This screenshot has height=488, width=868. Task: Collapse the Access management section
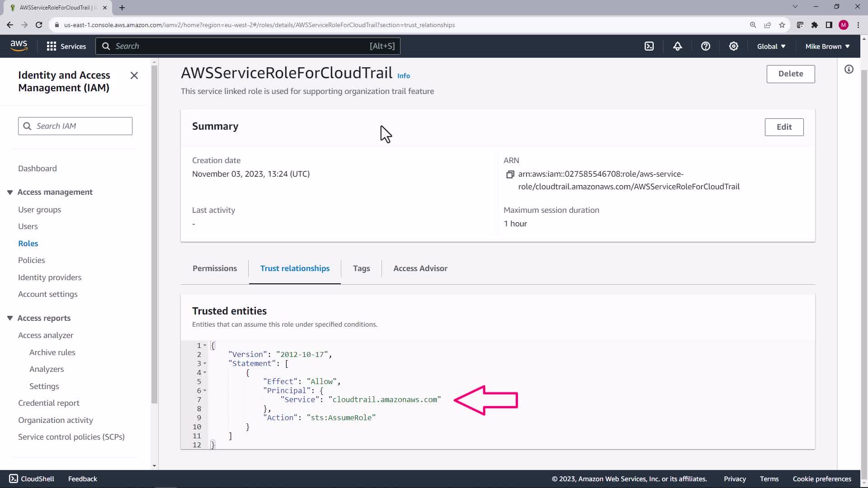[10, 192]
